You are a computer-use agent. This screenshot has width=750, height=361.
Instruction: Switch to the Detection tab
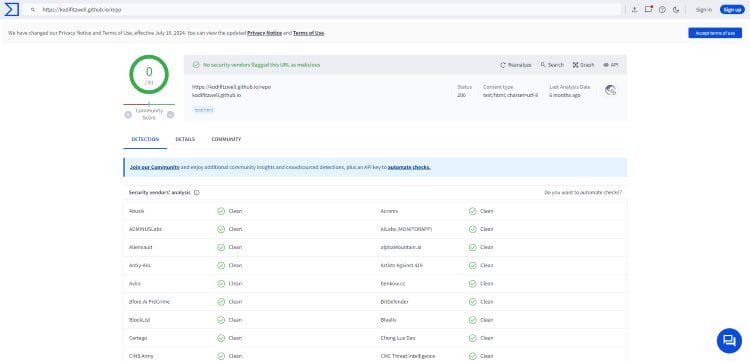click(x=145, y=139)
